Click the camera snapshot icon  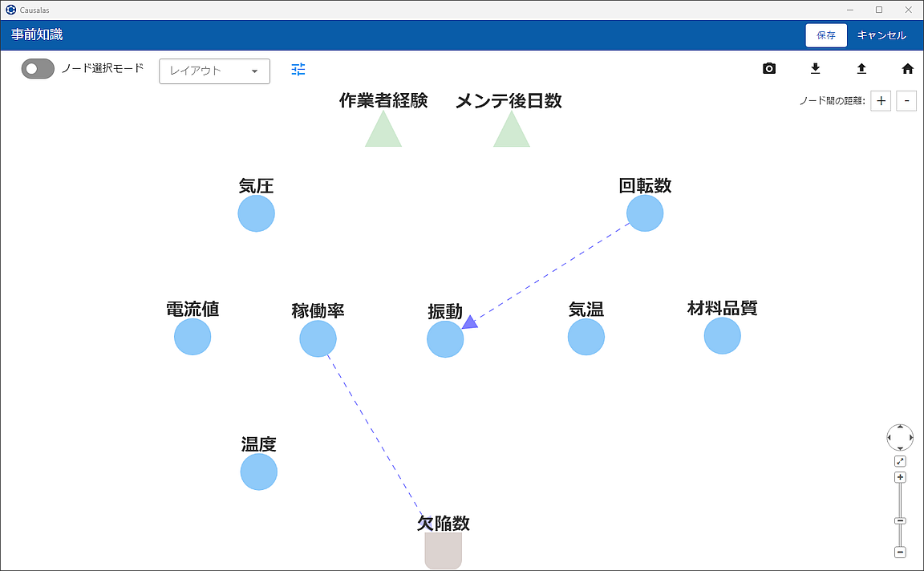pos(769,69)
